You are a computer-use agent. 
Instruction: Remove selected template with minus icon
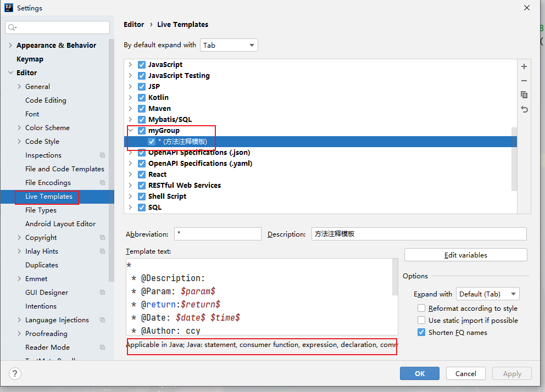coord(524,81)
